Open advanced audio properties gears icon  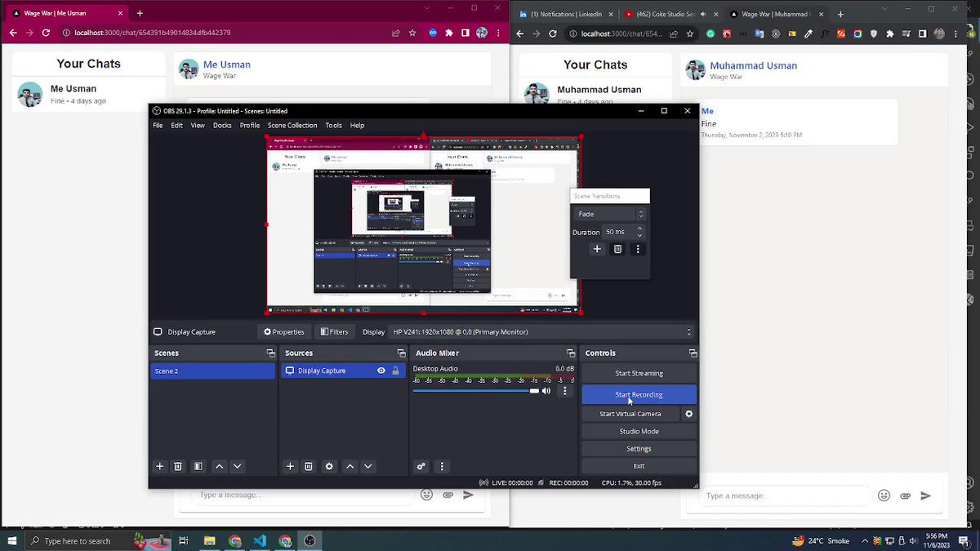click(x=421, y=466)
